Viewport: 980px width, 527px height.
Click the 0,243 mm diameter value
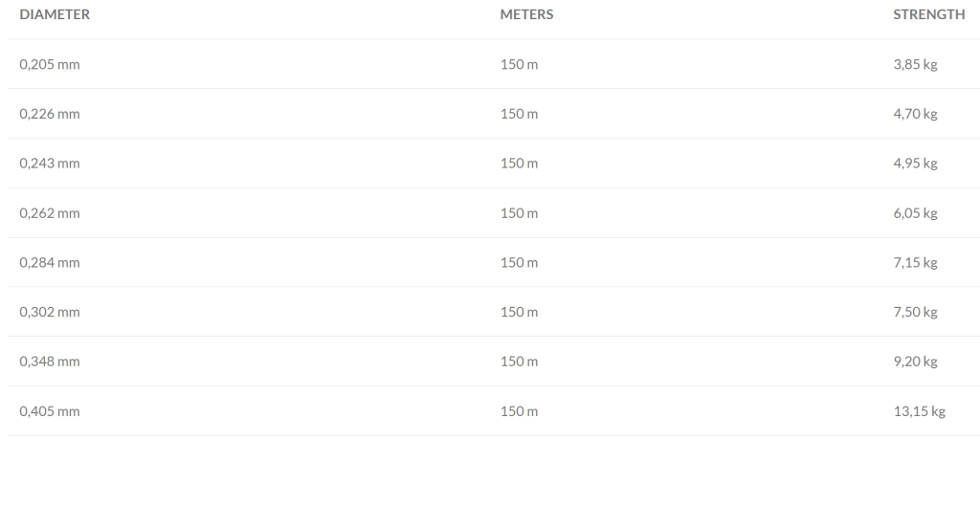(50, 164)
